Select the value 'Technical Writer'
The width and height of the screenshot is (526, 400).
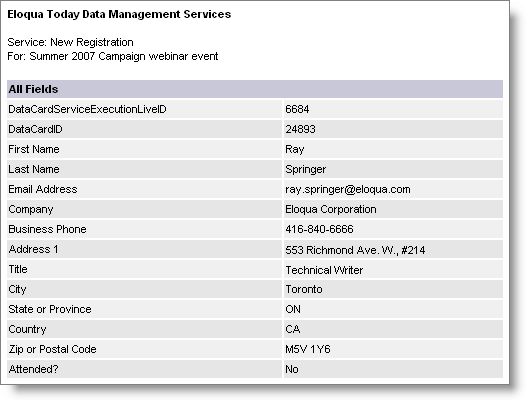[324, 270]
